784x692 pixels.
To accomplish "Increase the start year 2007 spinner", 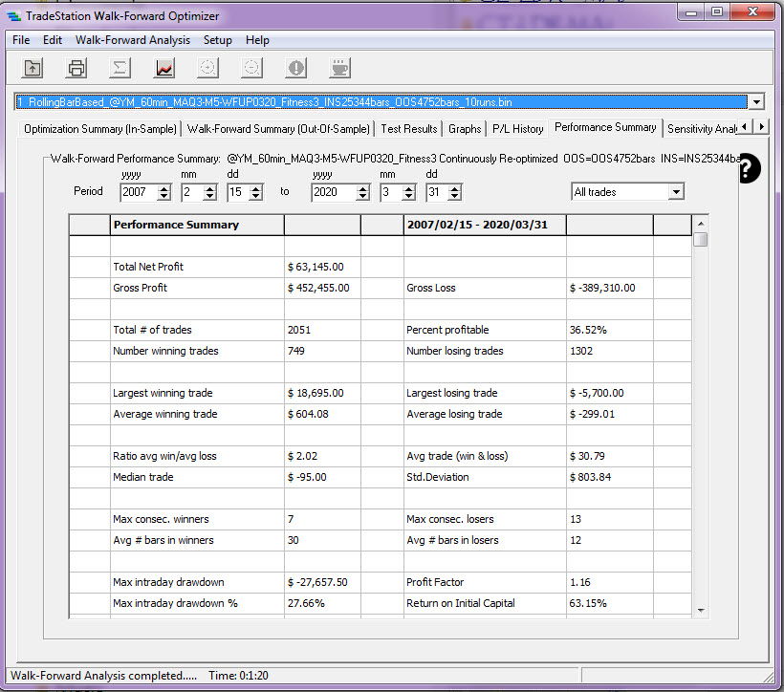I will point(164,188).
